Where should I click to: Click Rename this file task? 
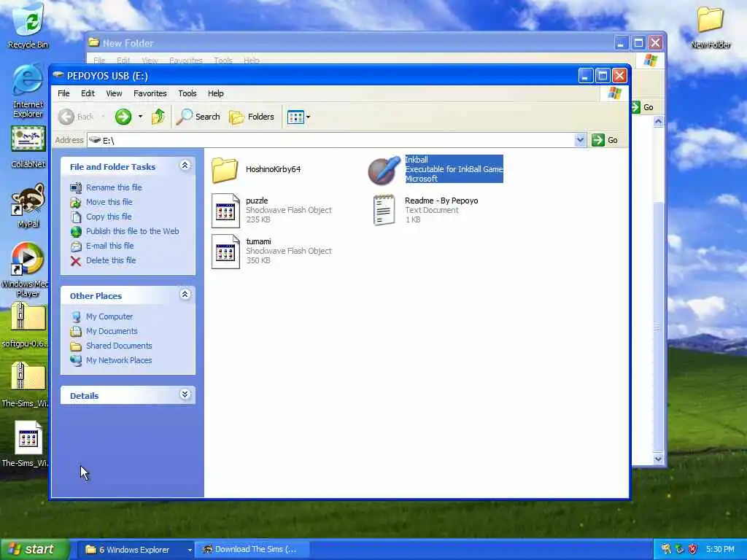(114, 187)
